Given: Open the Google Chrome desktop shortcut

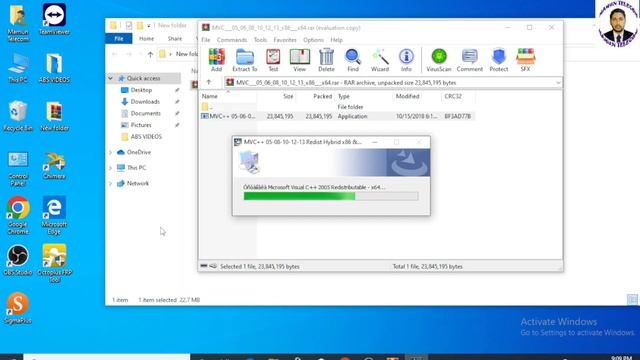Looking at the screenshot, I should (x=18, y=216).
